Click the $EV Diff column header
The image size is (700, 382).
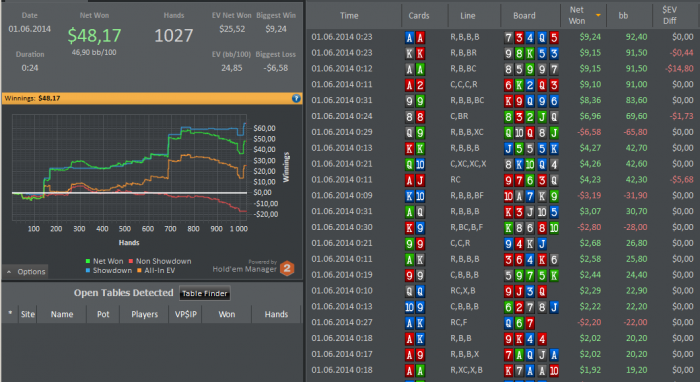click(x=670, y=16)
